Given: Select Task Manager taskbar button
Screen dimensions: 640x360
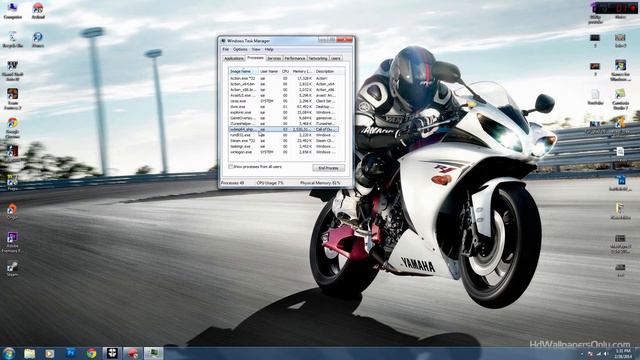Looking at the screenshot, I should [x=153, y=353].
